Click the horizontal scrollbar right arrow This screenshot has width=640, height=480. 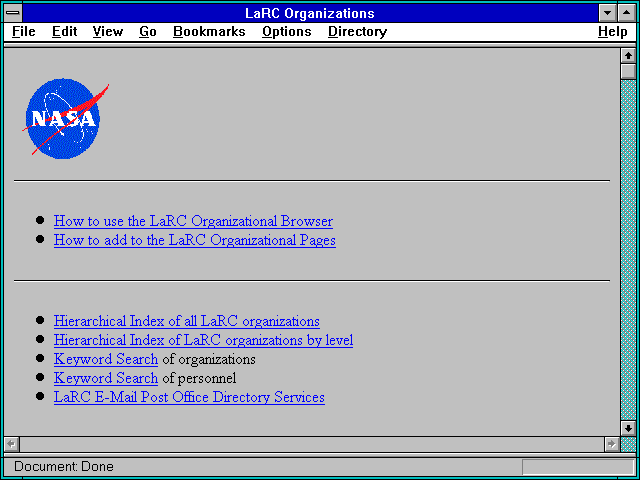tap(611, 444)
